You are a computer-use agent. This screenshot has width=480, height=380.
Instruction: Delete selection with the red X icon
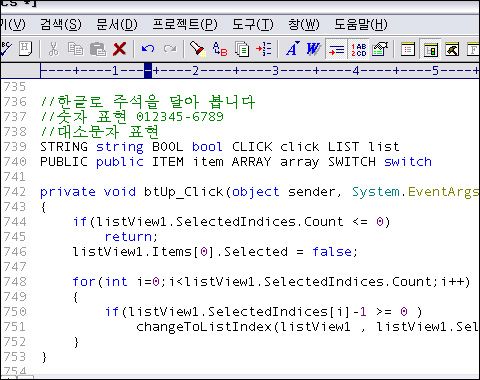[119, 49]
